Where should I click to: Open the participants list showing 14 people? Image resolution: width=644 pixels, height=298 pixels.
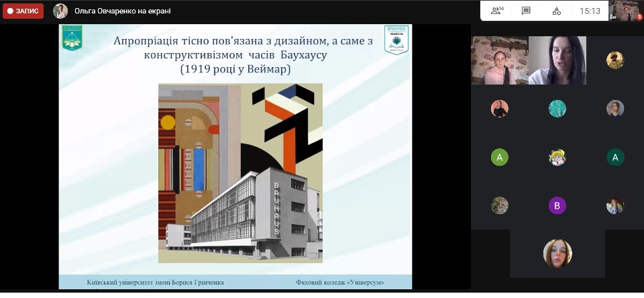coord(497,11)
